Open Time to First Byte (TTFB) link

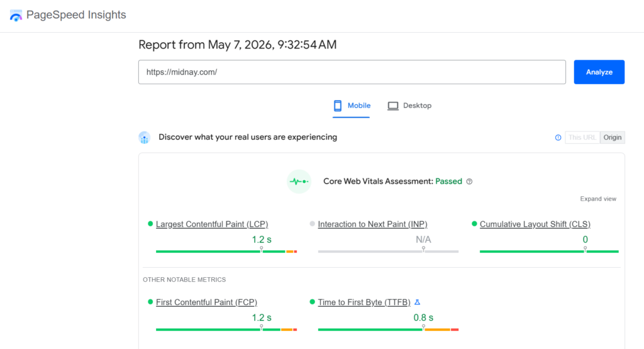[364, 302]
